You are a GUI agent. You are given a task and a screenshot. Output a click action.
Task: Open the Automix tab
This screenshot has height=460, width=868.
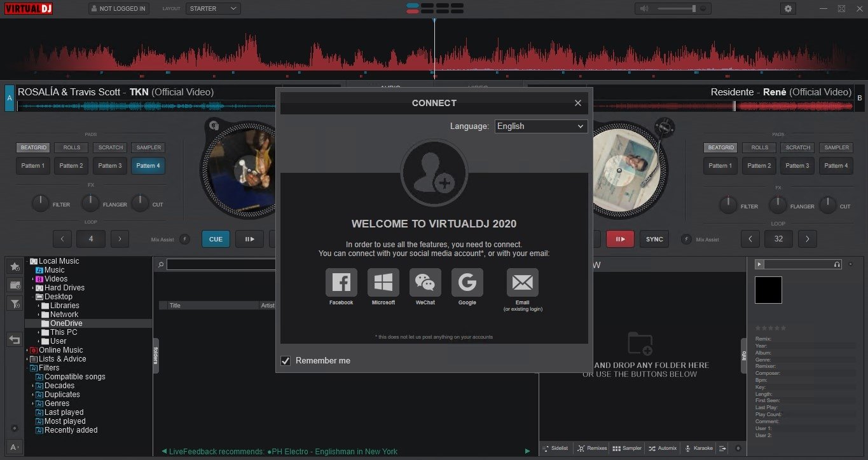pos(662,449)
